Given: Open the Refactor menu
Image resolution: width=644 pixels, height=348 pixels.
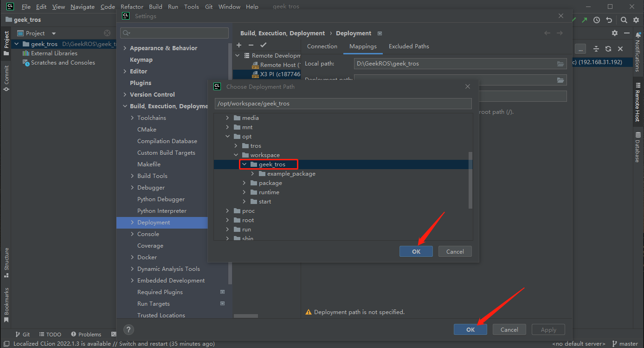Looking at the screenshot, I should [x=132, y=7].
